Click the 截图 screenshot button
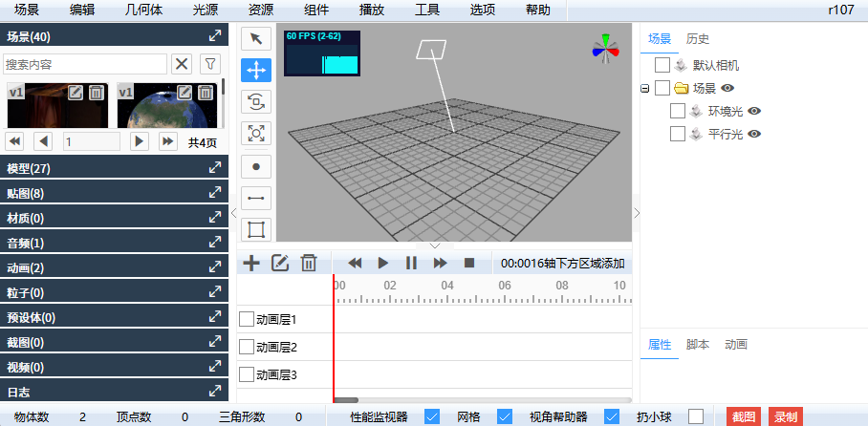The height and width of the screenshot is (426, 868). [745, 416]
